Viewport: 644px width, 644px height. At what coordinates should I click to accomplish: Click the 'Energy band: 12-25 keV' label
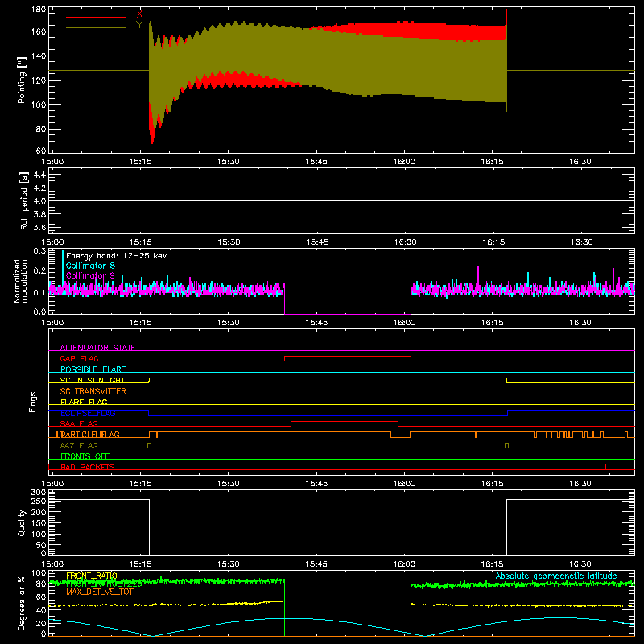pos(117,256)
